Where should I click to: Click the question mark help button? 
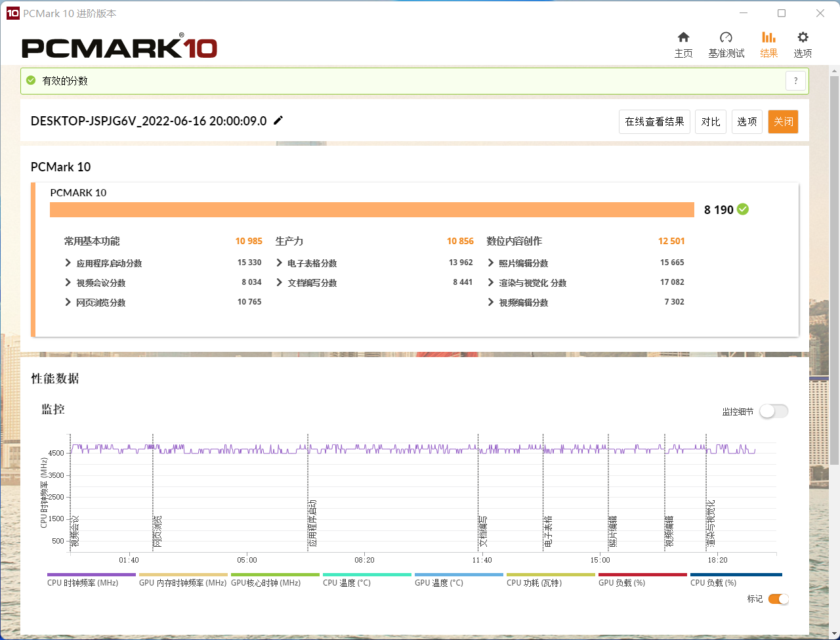point(795,81)
